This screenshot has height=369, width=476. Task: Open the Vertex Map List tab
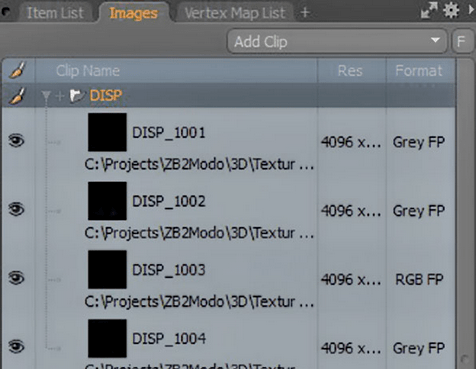click(x=235, y=13)
